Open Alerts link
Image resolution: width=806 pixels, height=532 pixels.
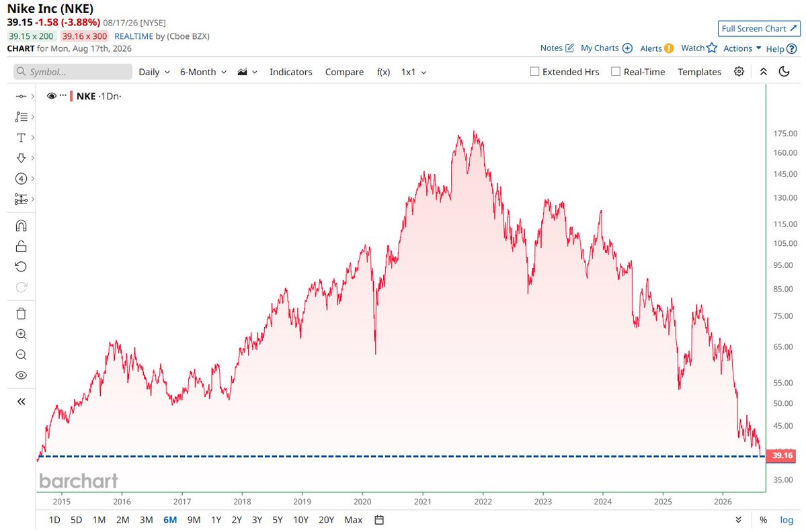pos(656,48)
